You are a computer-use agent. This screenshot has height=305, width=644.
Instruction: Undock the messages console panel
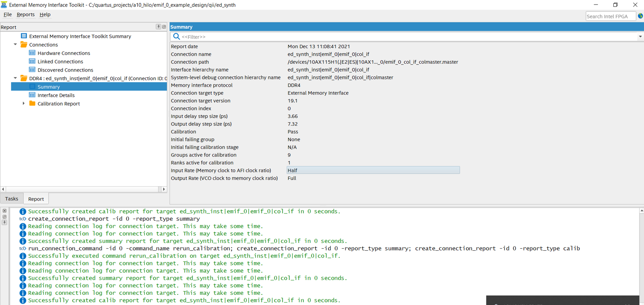coord(4,217)
